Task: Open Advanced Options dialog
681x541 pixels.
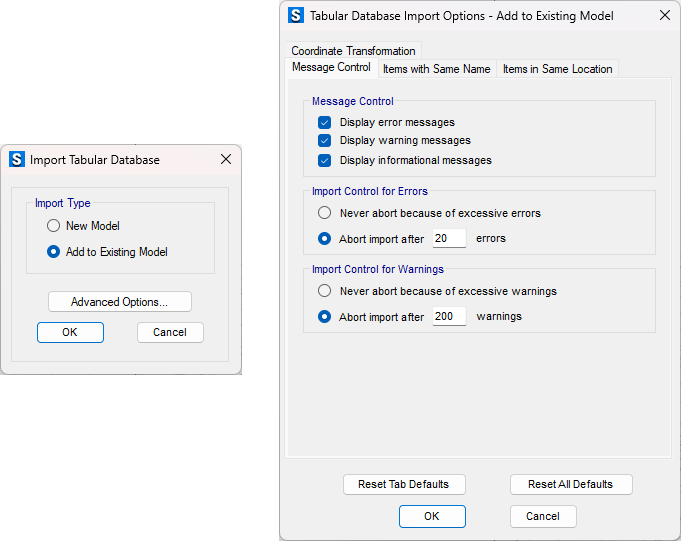Action: pos(119,302)
